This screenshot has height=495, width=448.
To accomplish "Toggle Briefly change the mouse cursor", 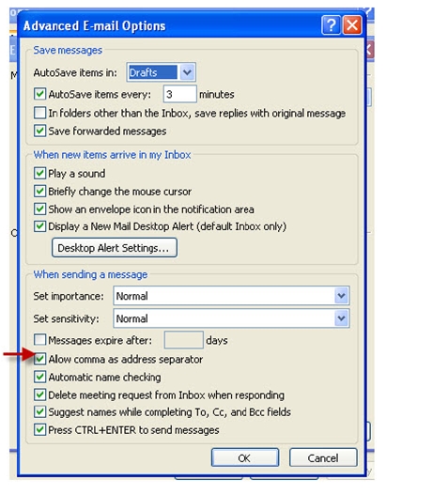I will (39, 192).
